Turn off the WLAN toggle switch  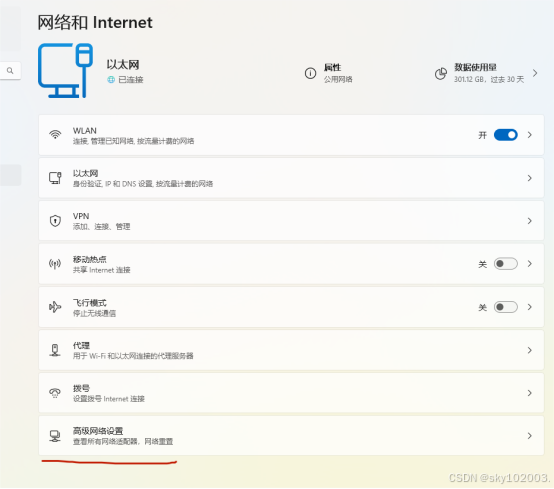[x=506, y=135]
